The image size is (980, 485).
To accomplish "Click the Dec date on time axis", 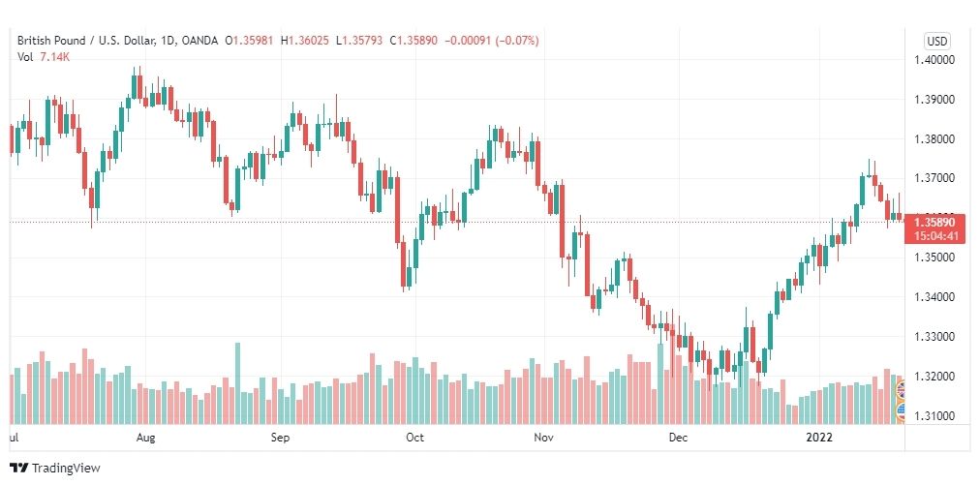I will coord(678,438).
